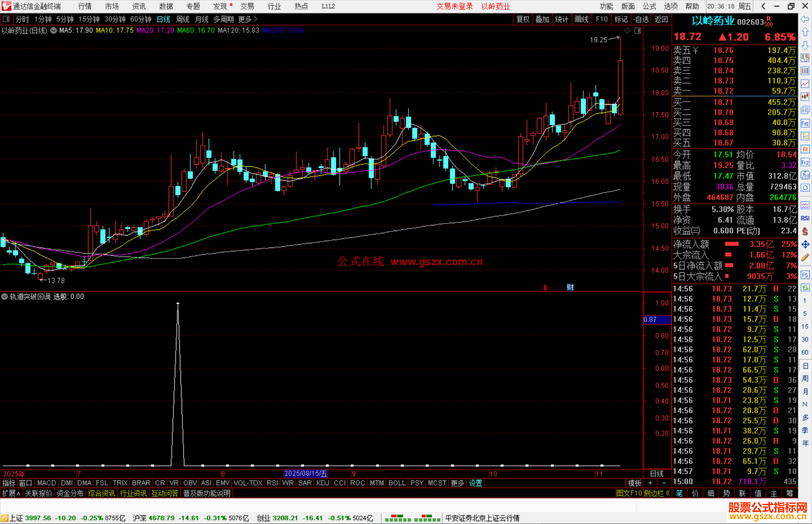Open the F10 info sidebar icon
This screenshot has height=524, width=812.
[805, 123]
